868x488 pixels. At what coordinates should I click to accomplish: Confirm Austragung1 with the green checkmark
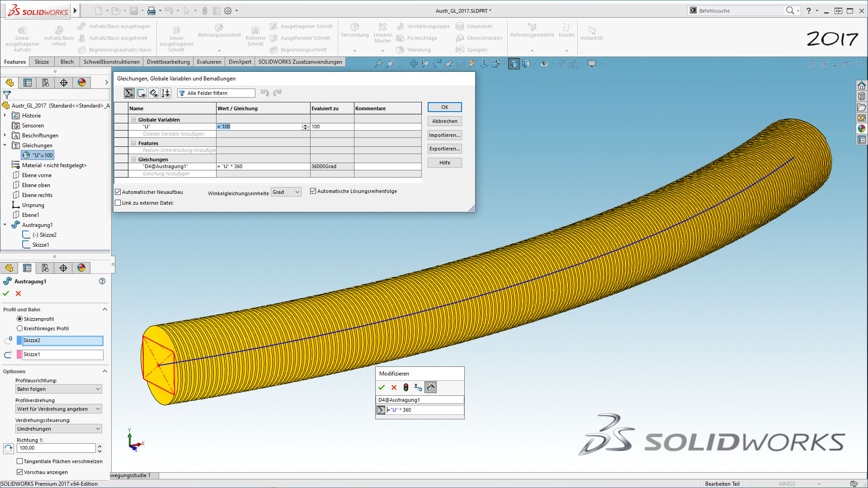pyautogui.click(x=6, y=294)
